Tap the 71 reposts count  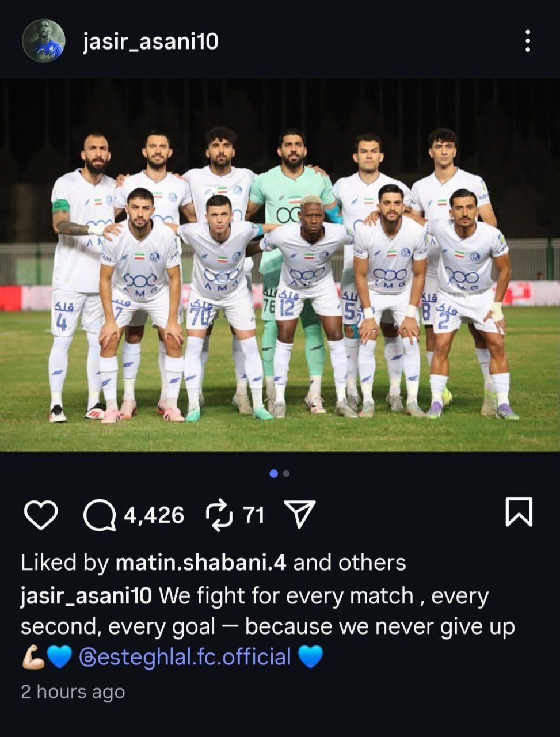tap(254, 515)
